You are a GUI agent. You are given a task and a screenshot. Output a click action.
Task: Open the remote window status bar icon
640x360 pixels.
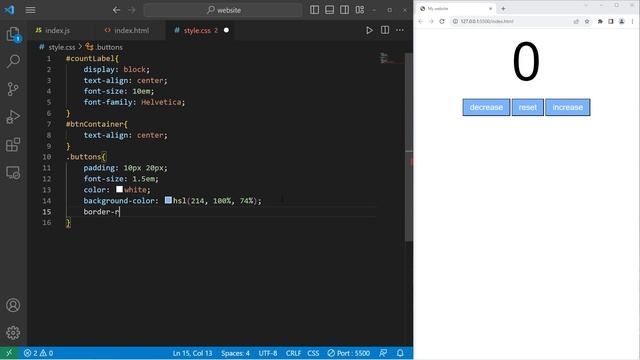[x=9, y=353]
